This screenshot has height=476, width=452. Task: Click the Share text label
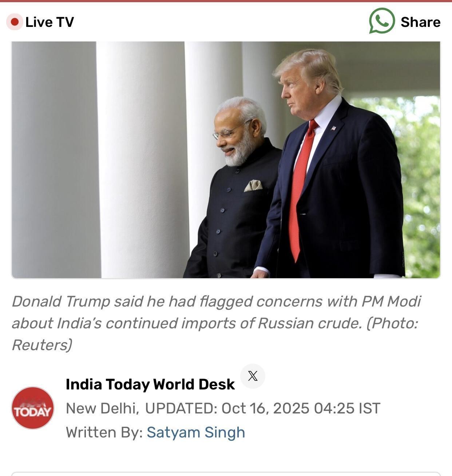click(420, 22)
